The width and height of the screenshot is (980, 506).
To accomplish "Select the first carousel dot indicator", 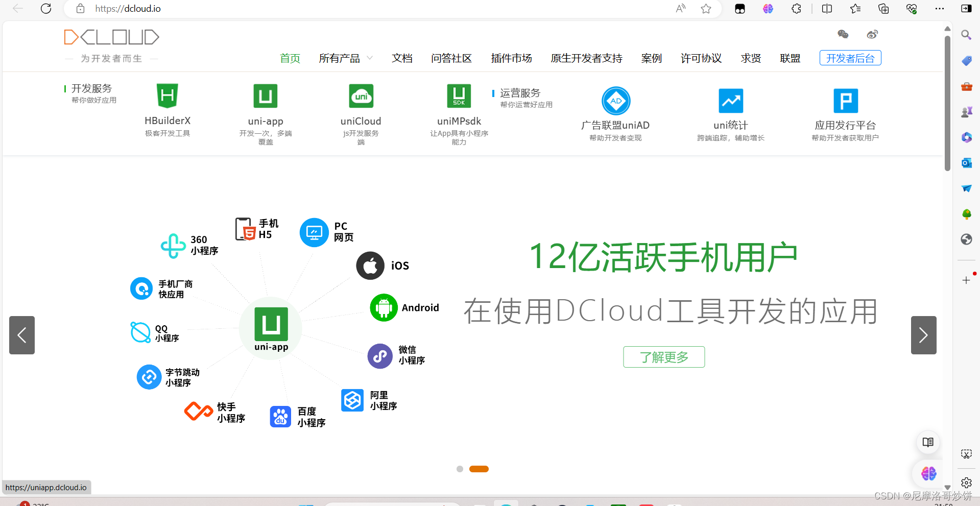I will [x=460, y=469].
